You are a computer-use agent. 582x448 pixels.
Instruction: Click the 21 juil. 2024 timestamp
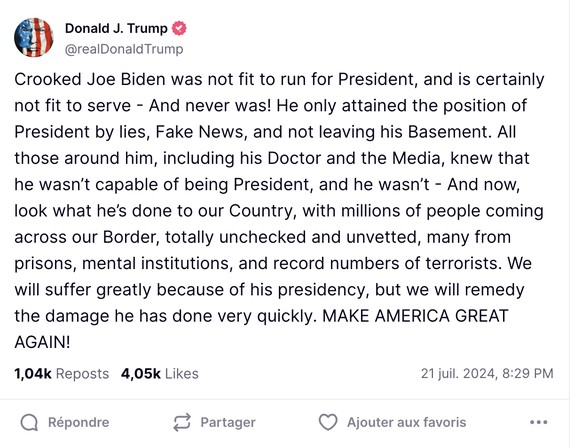(487, 373)
